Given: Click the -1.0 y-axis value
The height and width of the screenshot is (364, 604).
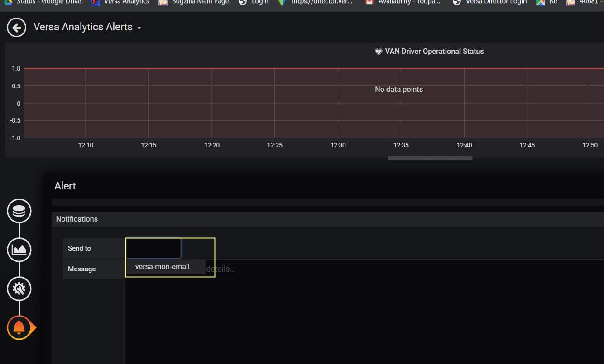Looking at the screenshot, I should pyautogui.click(x=15, y=138).
